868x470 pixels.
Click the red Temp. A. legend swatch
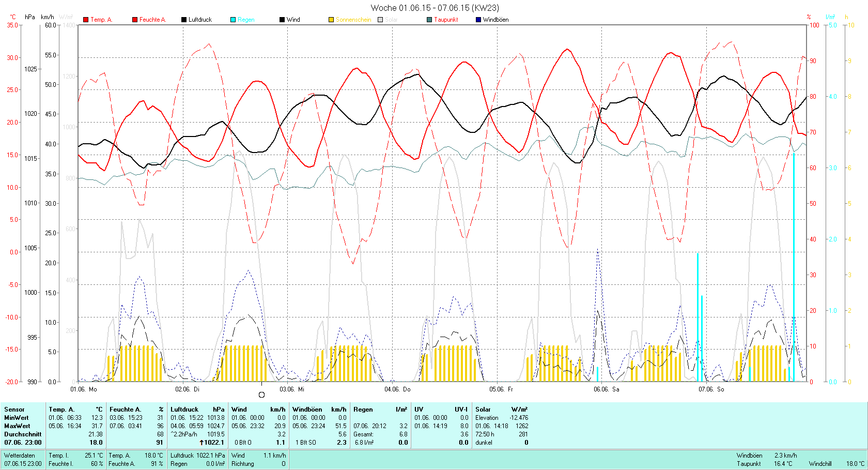click(x=86, y=20)
